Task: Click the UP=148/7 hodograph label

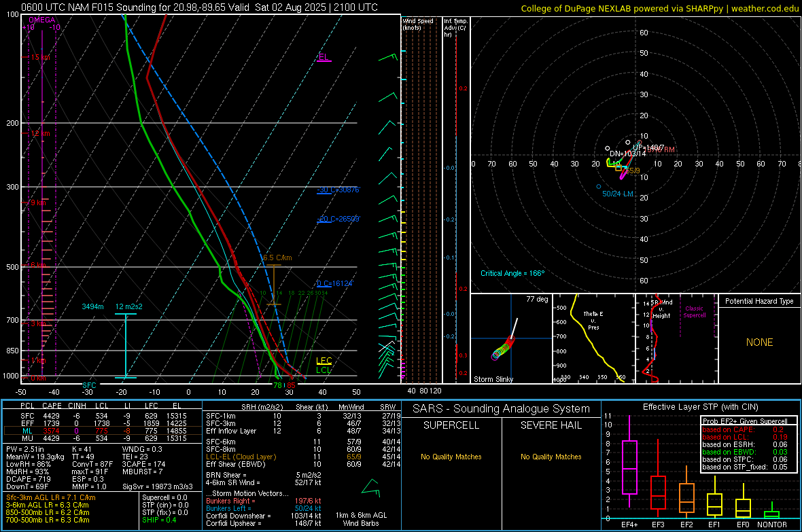Action: click(x=648, y=147)
